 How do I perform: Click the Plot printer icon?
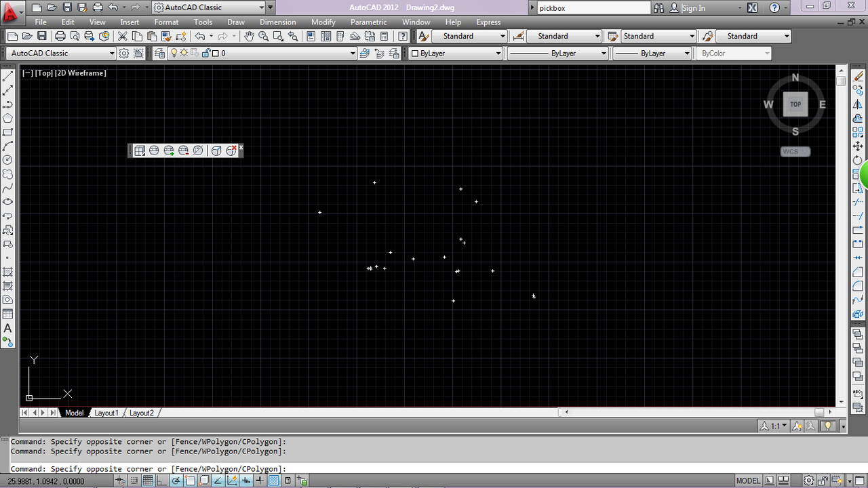pos(60,36)
